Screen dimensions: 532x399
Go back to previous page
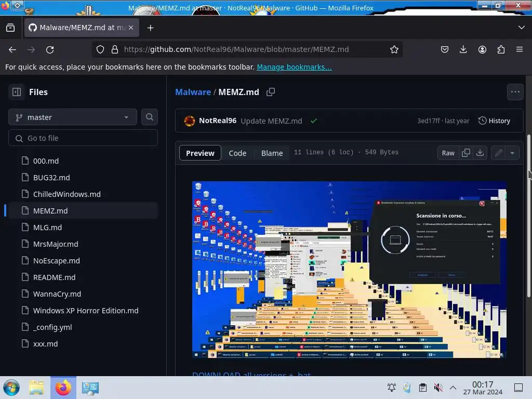tap(12, 49)
